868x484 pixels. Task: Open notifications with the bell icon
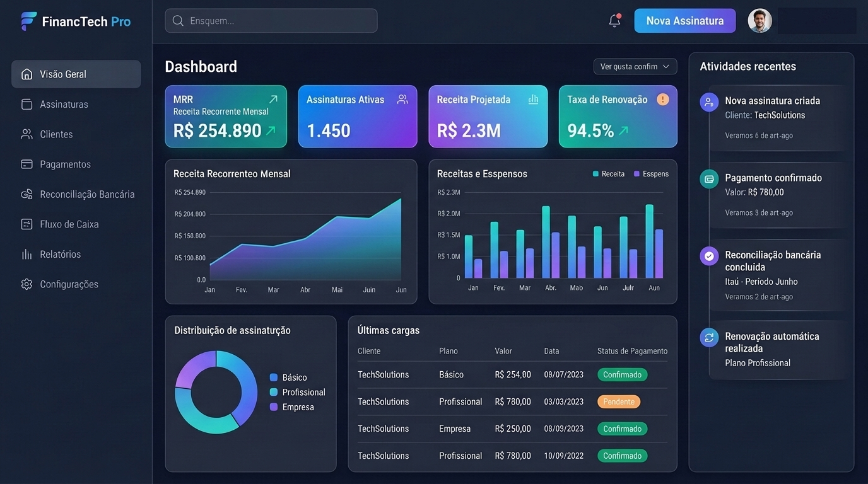614,21
